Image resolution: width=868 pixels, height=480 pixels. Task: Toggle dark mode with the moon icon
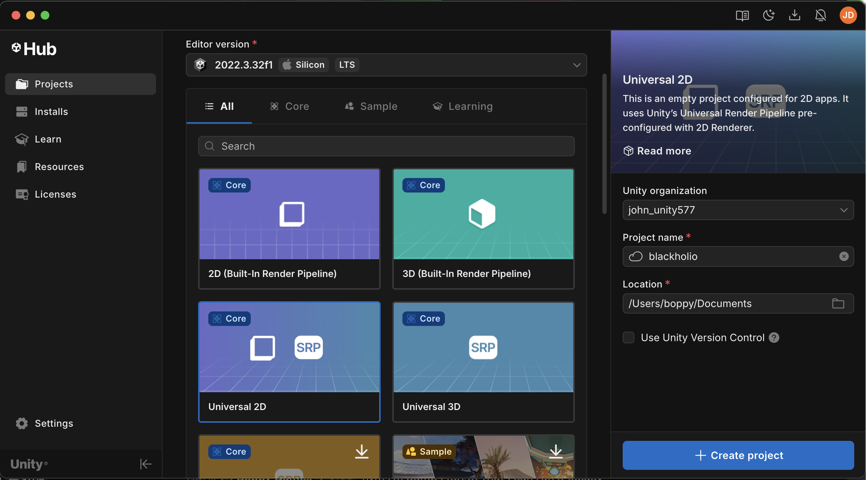coord(769,15)
